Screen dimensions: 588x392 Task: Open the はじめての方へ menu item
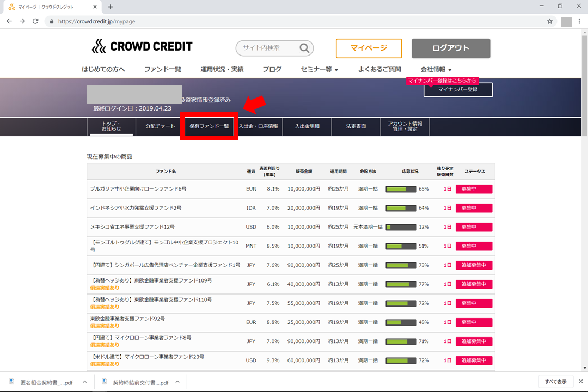point(103,69)
